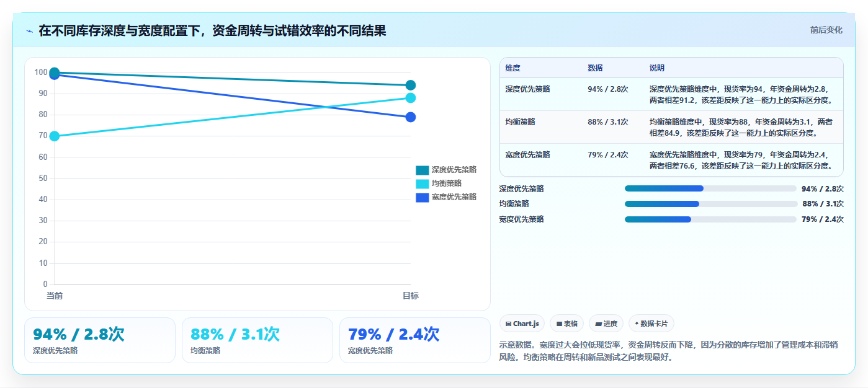Open the 94% / 2.8次 data card

pyautogui.click(x=100, y=340)
